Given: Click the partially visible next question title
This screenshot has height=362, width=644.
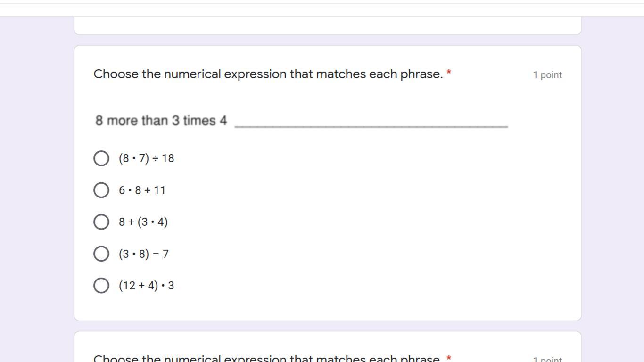Looking at the screenshot, I should (x=266, y=359).
